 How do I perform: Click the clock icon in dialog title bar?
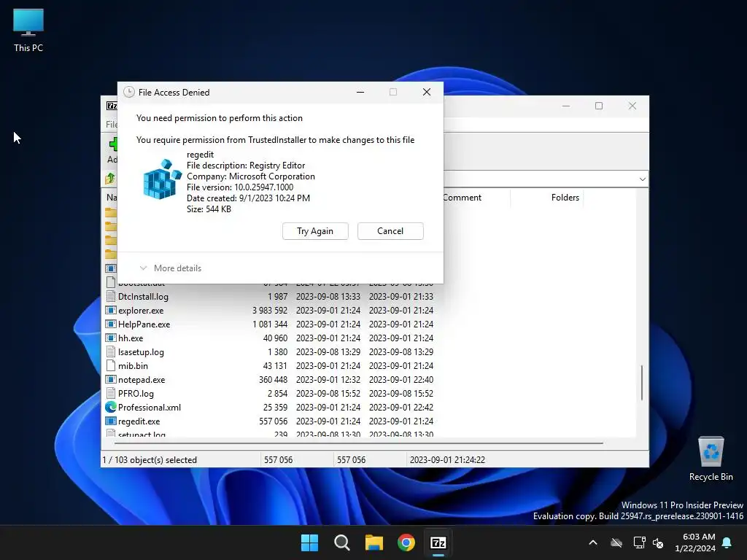(129, 92)
